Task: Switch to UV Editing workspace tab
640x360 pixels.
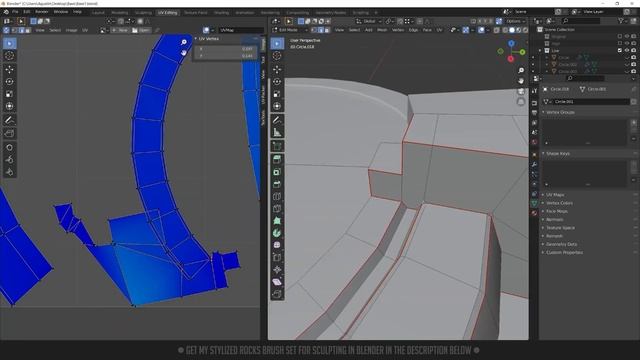Action: (167, 13)
